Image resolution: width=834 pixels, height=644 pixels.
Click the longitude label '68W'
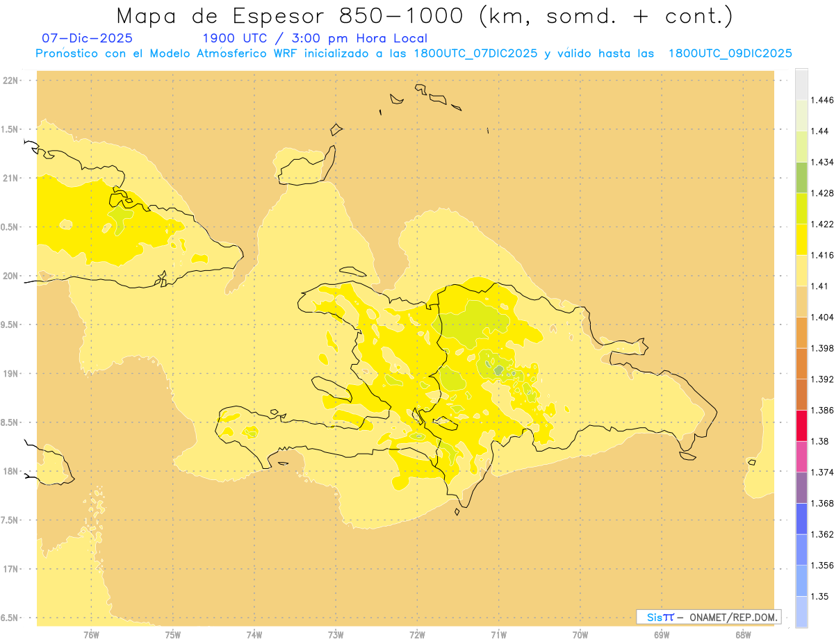(743, 635)
